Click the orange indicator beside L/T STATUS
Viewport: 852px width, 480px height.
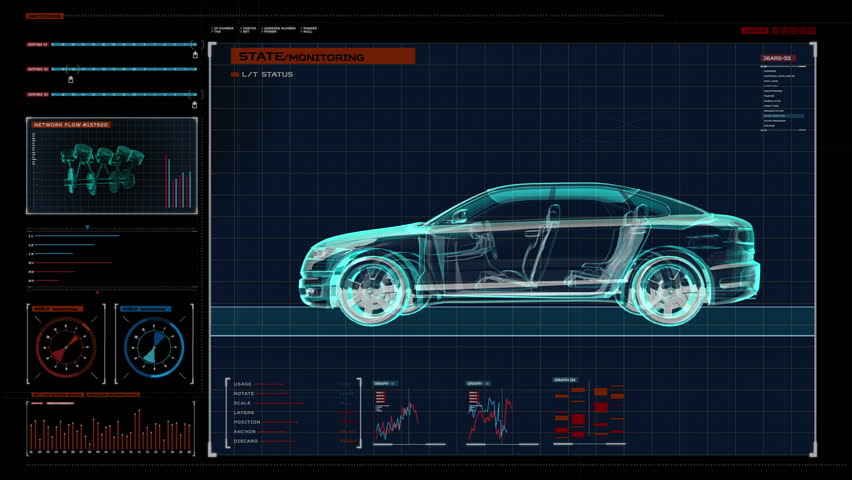point(235,75)
